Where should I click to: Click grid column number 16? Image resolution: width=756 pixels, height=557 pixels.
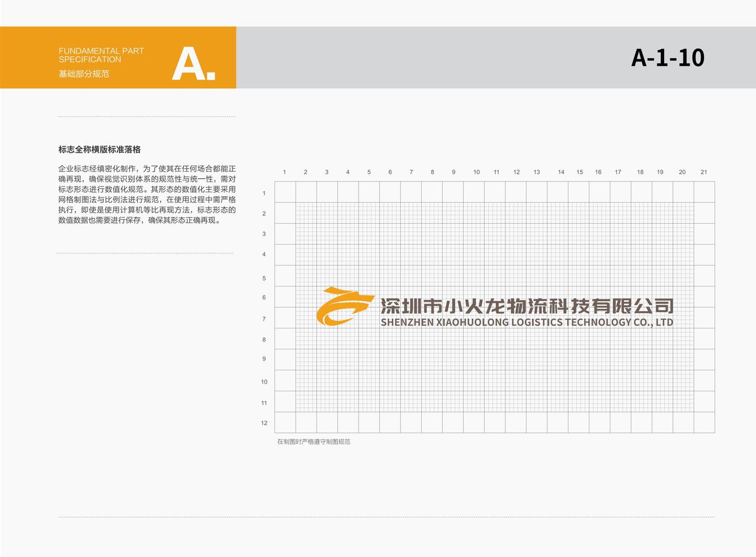(598, 172)
